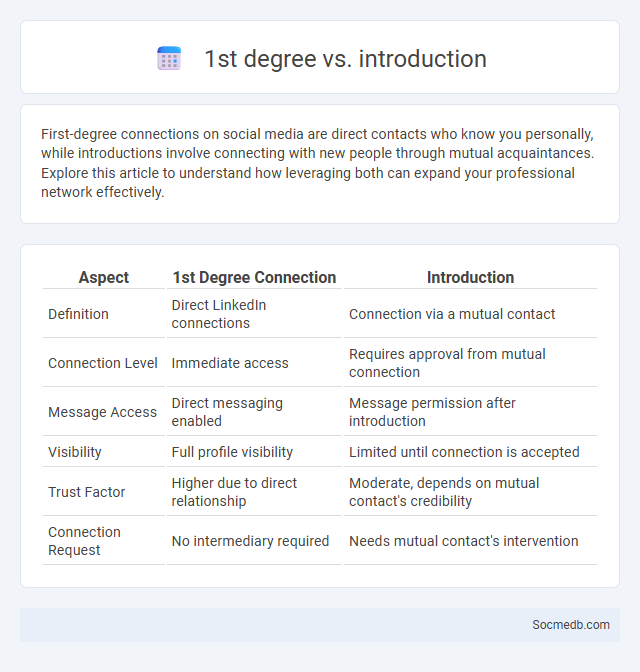Screen dimensions: 640x672
Task: Select the 'Trust Factor' row label
Action: click(87, 492)
